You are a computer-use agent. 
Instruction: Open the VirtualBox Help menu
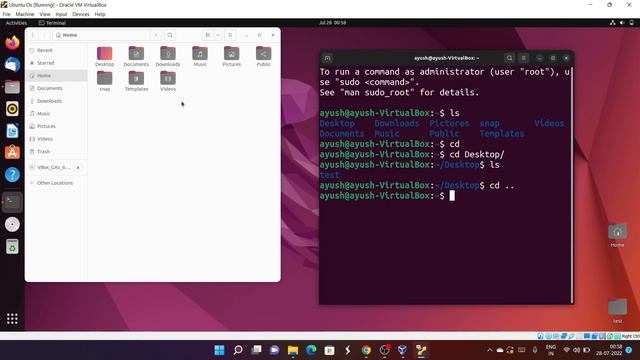[x=100, y=14]
